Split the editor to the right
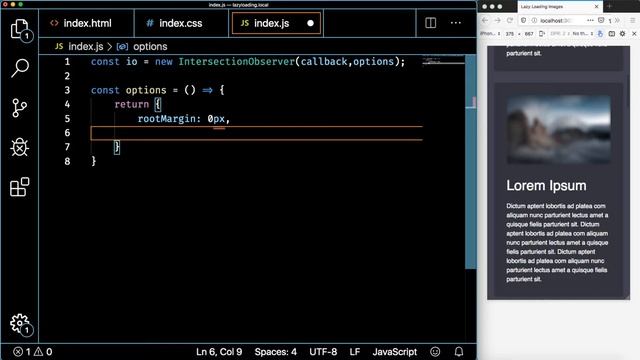Image resolution: width=640 pixels, height=360 pixels. click(430, 23)
